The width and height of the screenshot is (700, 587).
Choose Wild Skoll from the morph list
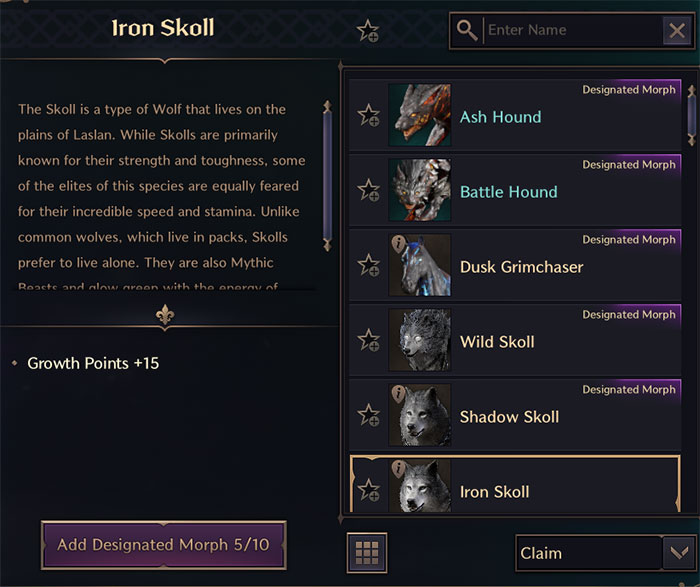pos(497,342)
